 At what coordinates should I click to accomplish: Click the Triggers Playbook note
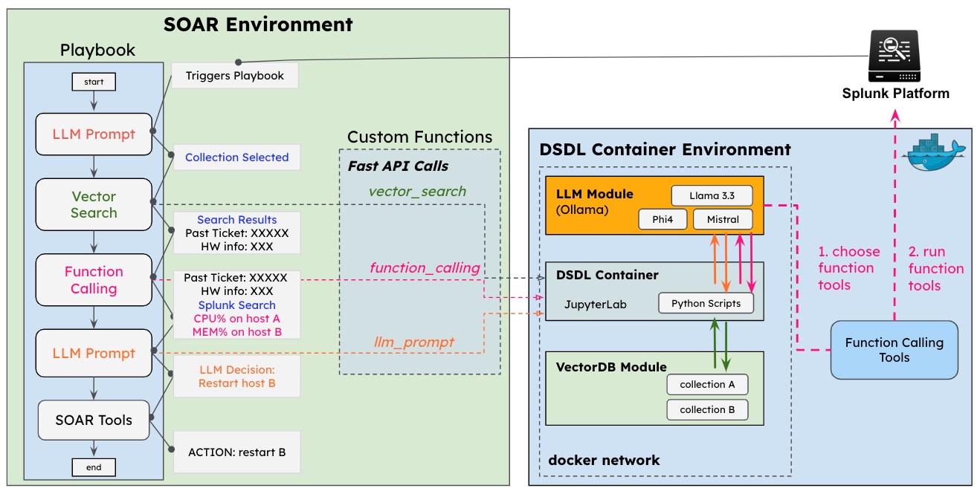coord(235,75)
